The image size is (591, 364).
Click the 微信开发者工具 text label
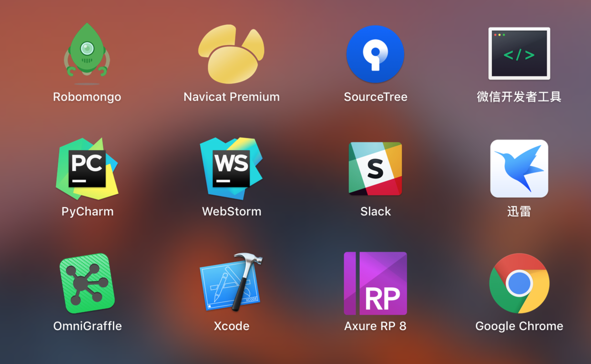(x=519, y=97)
